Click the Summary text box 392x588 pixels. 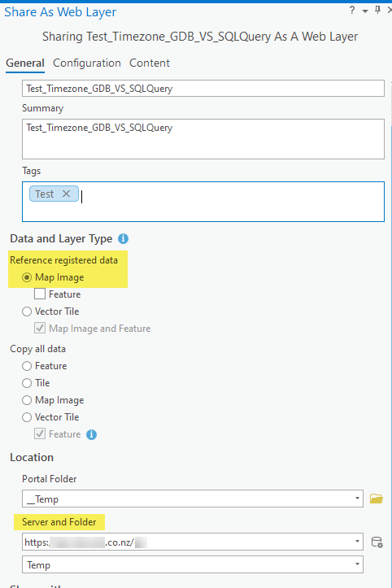click(x=203, y=139)
